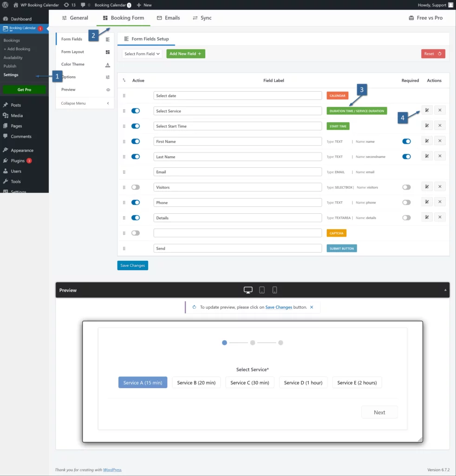Image resolution: width=456 pixels, height=476 pixels.
Task: Switch preview to tablet device icon
Action: [x=262, y=290]
